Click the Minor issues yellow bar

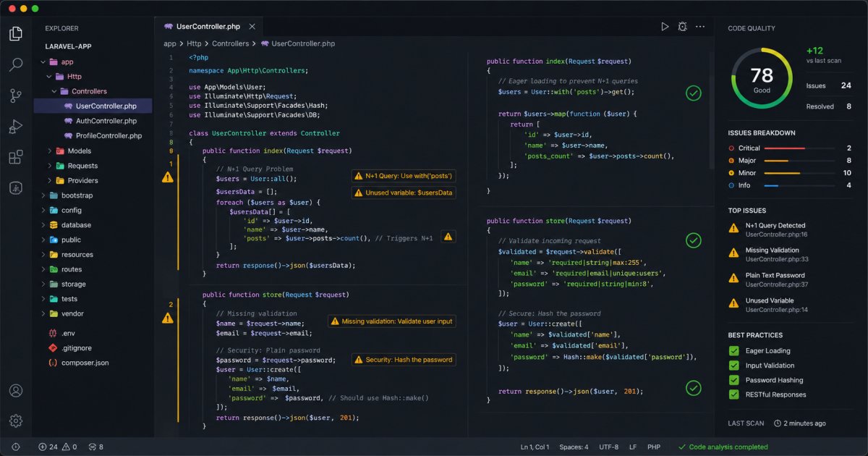click(x=782, y=173)
